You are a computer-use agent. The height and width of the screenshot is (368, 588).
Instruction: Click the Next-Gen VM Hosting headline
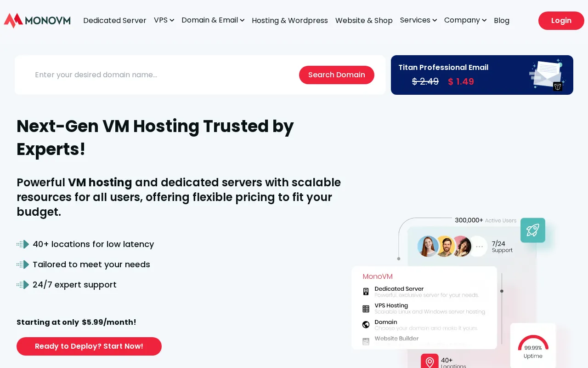(155, 138)
